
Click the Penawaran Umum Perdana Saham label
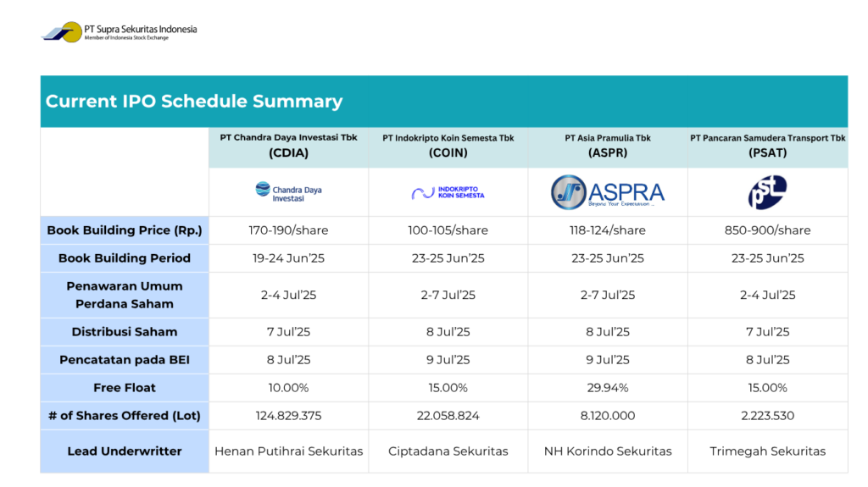pyautogui.click(x=124, y=295)
